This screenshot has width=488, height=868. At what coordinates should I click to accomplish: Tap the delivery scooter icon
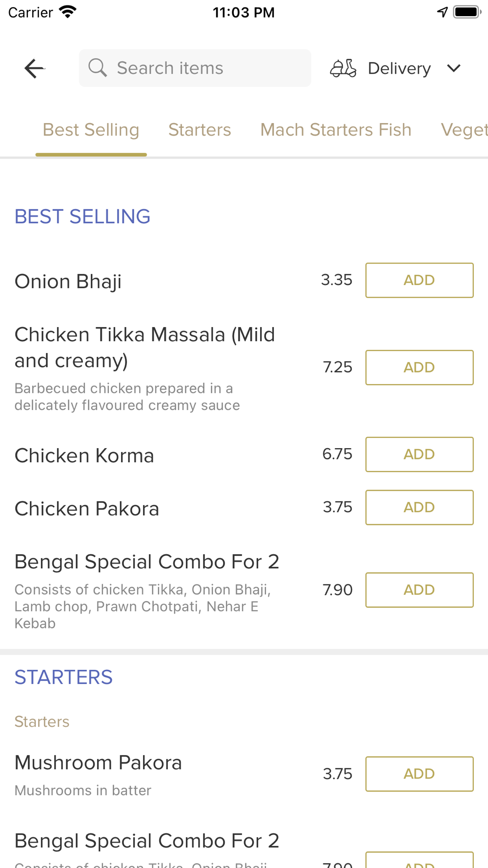343,68
